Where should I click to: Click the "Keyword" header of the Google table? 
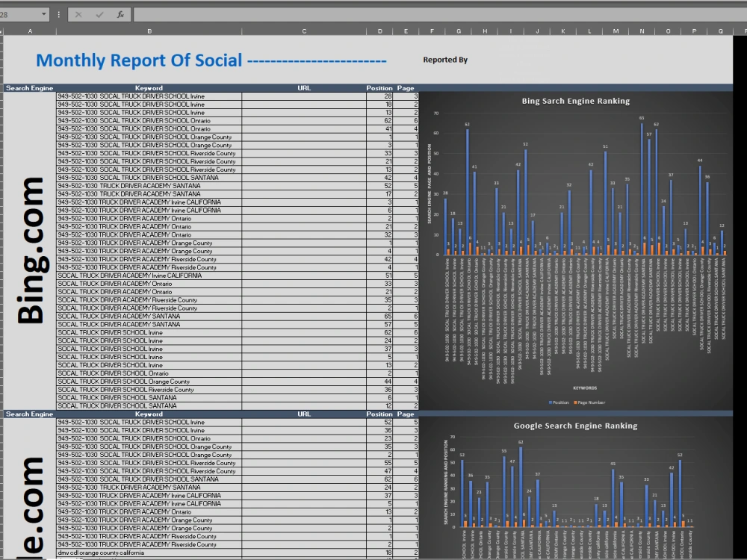coord(149,414)
